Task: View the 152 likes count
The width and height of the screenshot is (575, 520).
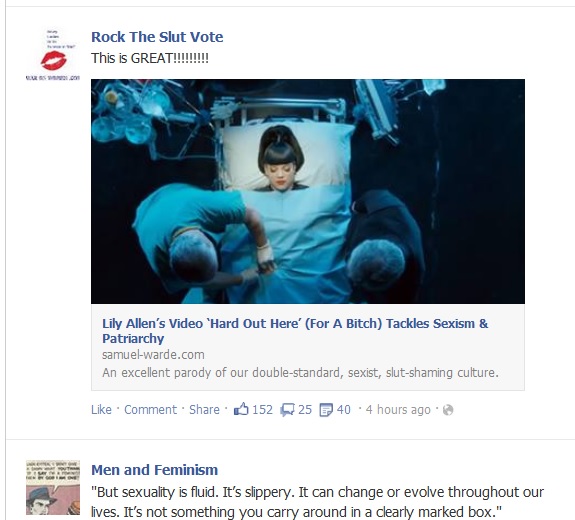Action: click(x=263, y=409)
